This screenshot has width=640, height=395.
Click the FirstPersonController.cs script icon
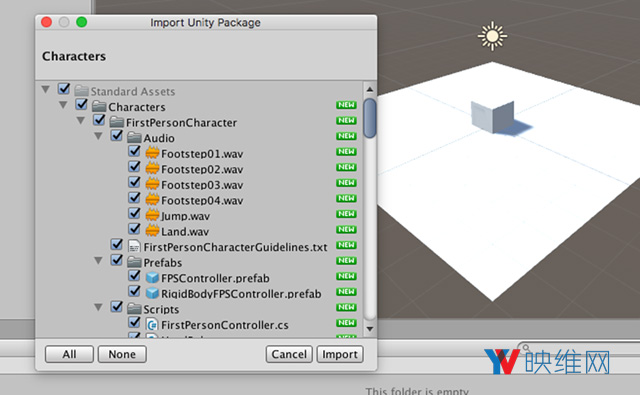[x=152, y=324]
